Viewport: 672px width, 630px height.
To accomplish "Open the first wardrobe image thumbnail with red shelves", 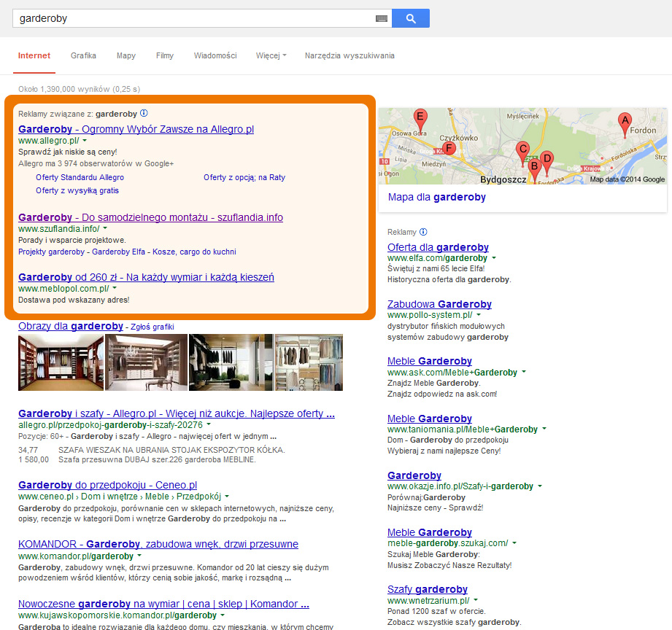I will 61,362.
